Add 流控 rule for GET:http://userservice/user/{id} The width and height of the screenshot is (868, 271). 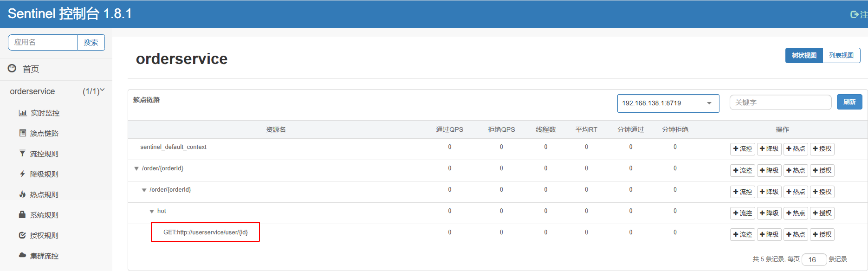(x=743, y=234)
